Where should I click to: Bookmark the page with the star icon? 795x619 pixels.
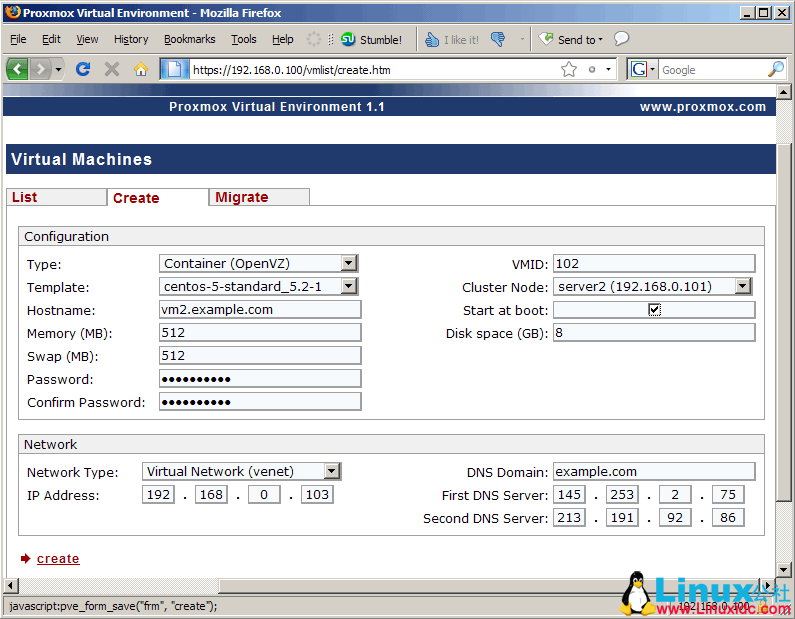point(569,69)
